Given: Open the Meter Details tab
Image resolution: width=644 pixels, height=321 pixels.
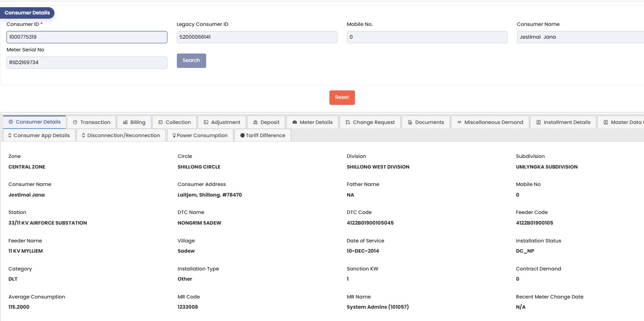Looking at the screenshot, I should click(312, 122).
